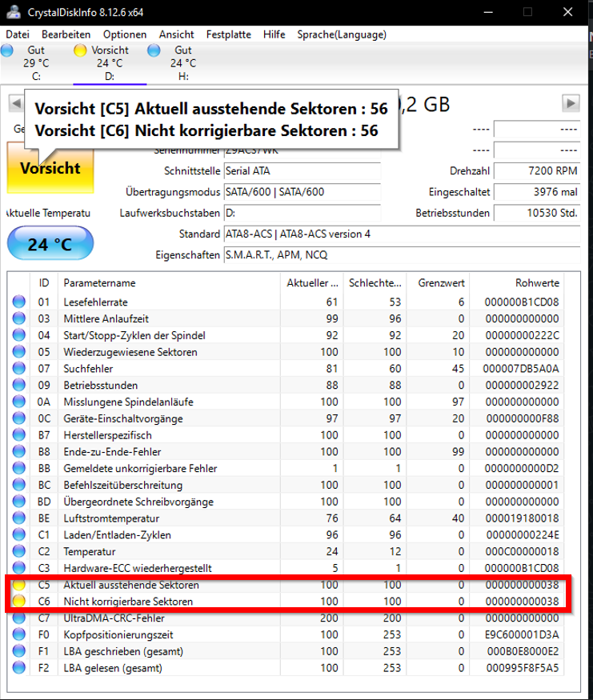This screenshot has width=593, height=700.
Task: Click the CrystalDiskInfo title bar app icon
Action: tap(14, 12)
